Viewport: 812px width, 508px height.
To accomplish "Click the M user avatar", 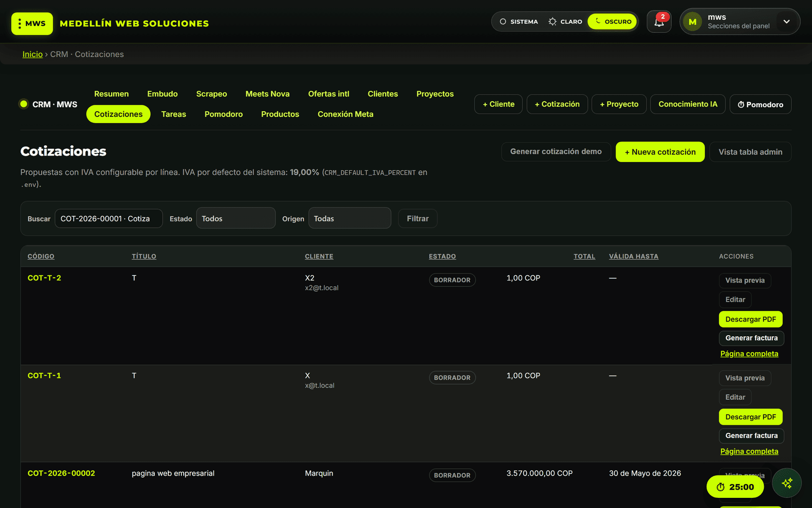I will click(x=692, y=22).
